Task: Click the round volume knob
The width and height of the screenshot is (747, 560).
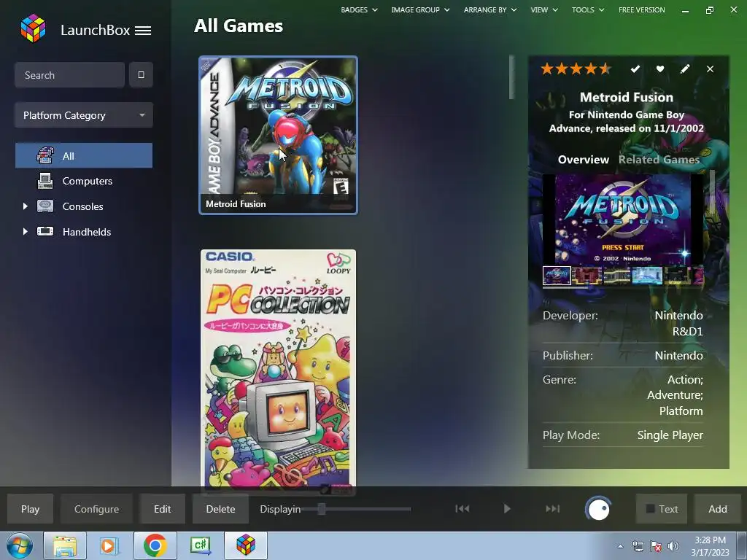Action: point(598,509)
